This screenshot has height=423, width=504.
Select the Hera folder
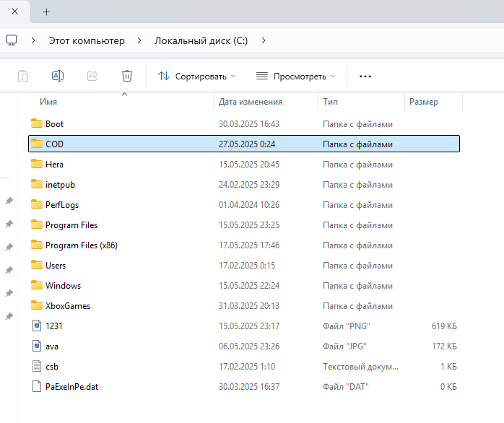[x=244, y=165]
